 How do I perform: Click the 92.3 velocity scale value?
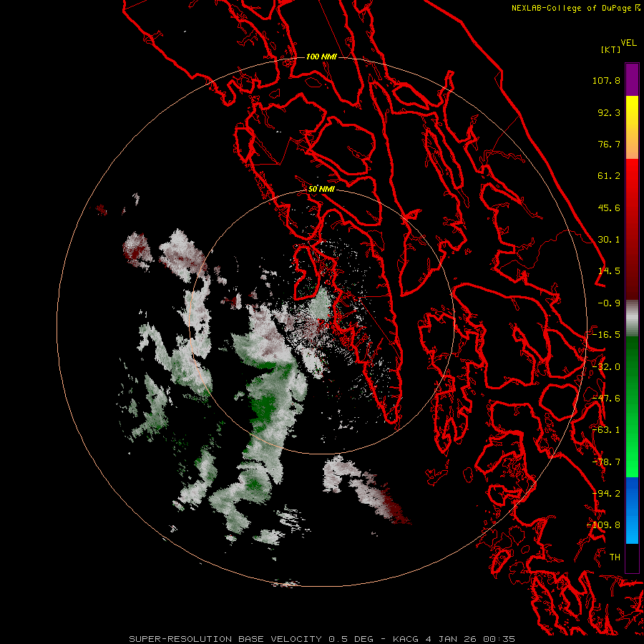[609, 112]
